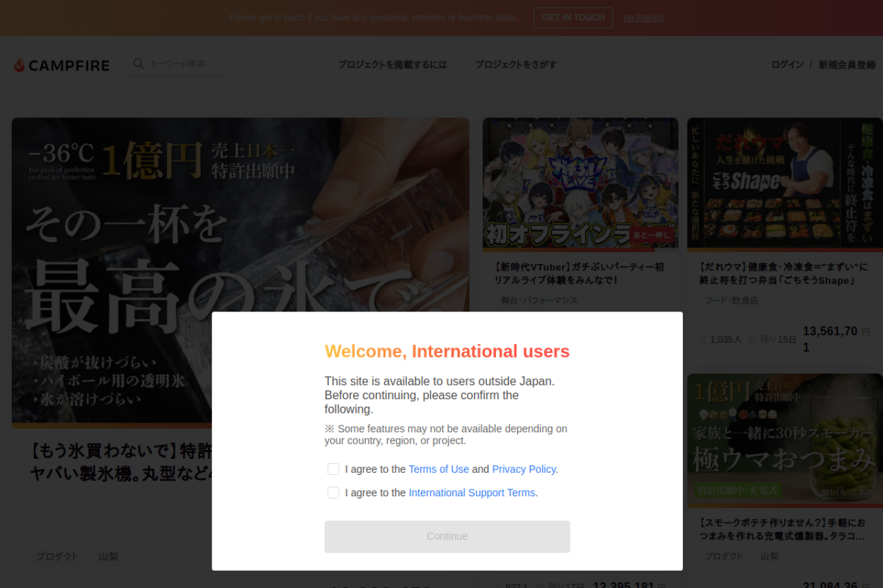Click the ログイン link
883x588 pixels.
(787, 65)
